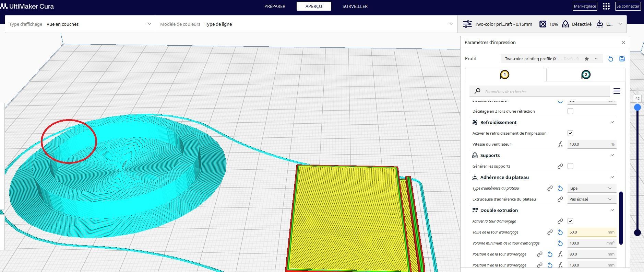Select extruder 2 tab
This screenshot has height=272, width=644.
[x=586, y=75]
